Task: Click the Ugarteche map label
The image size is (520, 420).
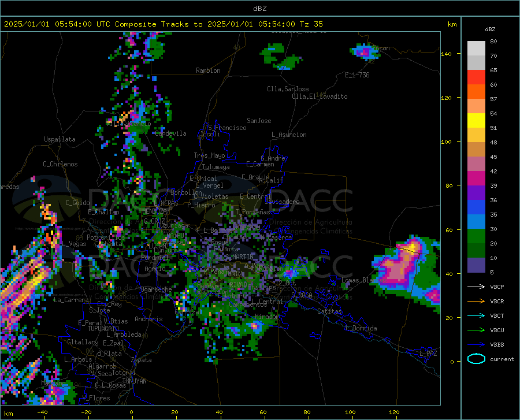Action: (156, 289)
